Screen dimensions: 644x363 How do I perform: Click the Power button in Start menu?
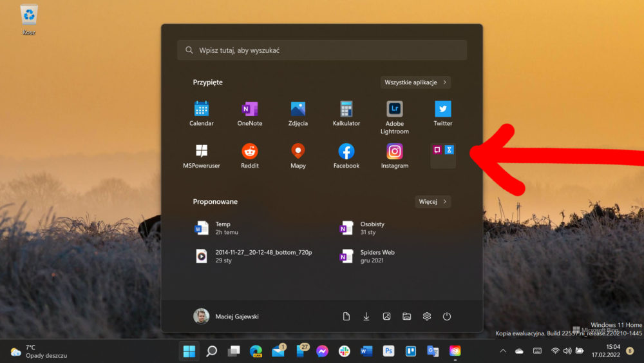447,316
